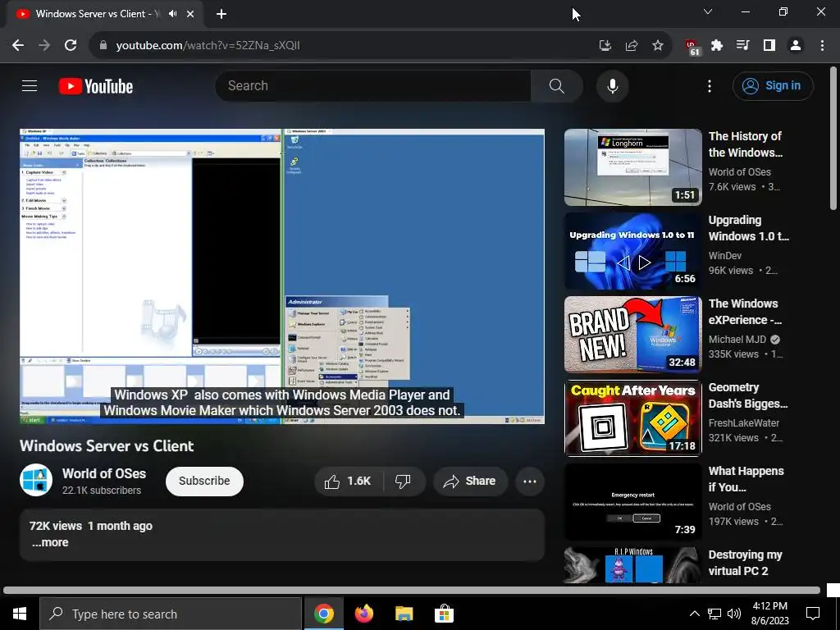The image size is (840, 630).
Task: Launch Firefox from the taskbar
Action: 364,614
